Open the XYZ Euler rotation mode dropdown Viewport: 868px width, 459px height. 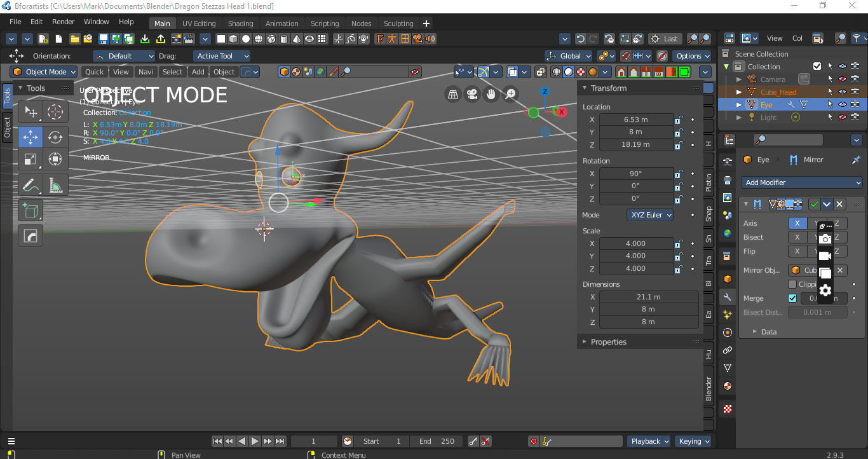650,215
